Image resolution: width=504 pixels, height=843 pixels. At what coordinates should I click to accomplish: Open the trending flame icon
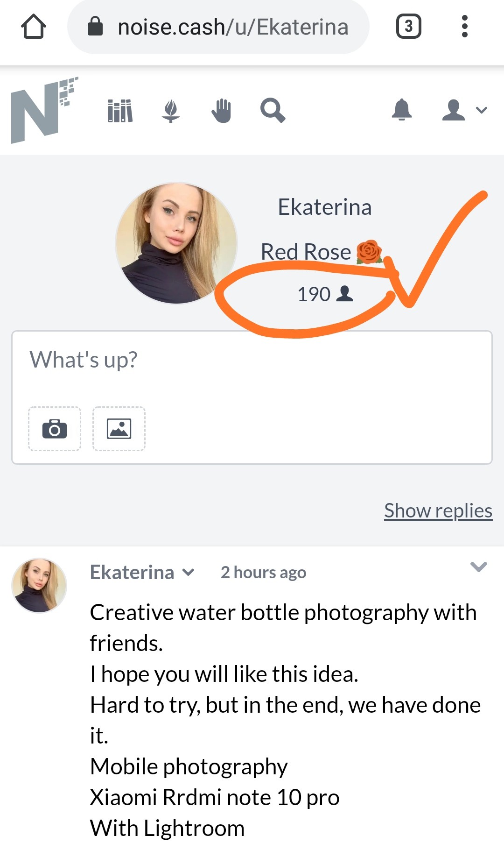coord(171,111)
